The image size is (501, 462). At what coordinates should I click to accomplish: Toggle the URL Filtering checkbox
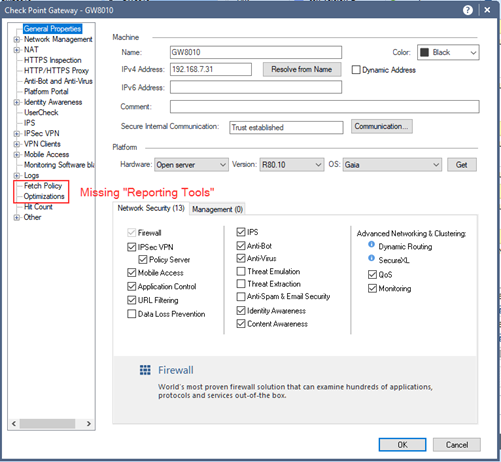point(132,300)
